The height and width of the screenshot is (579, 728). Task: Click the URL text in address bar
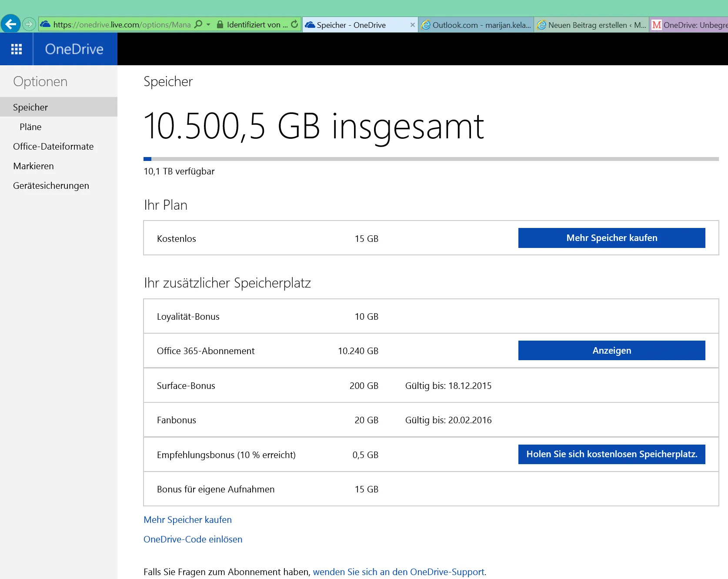[x=122, y=25]
